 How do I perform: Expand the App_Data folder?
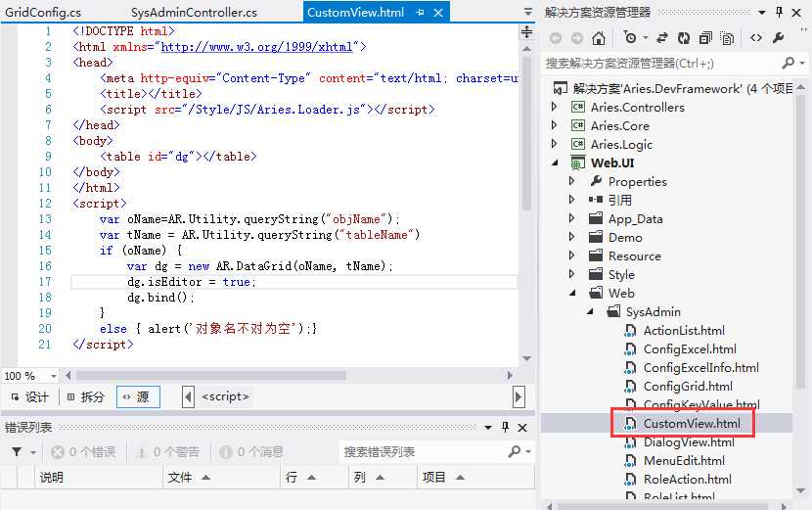click(571, 218)
